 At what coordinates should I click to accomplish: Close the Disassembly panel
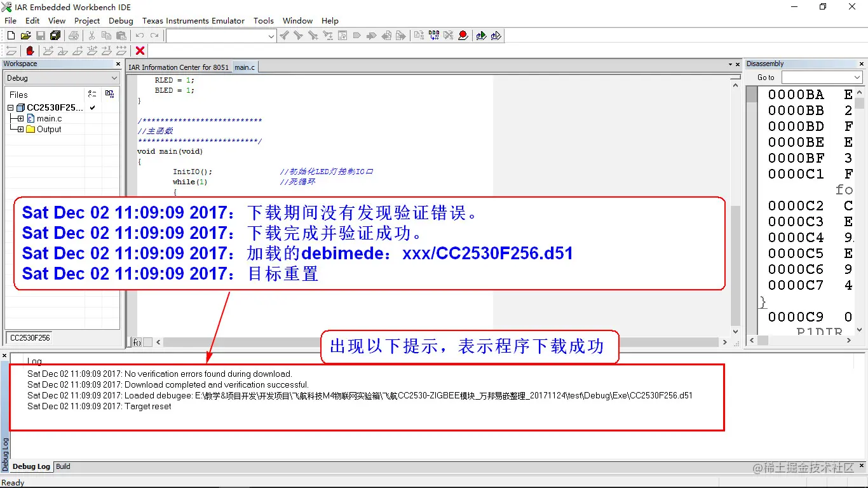[861, 64]
